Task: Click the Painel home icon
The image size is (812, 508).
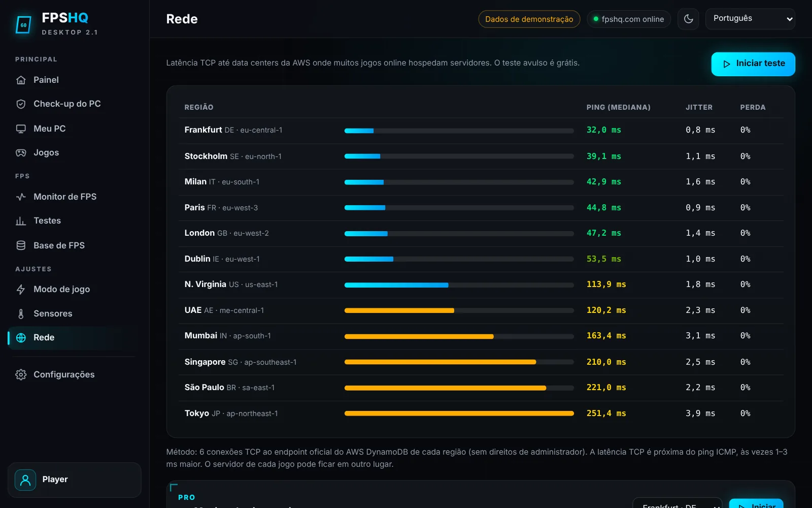Action: (21, 80)
